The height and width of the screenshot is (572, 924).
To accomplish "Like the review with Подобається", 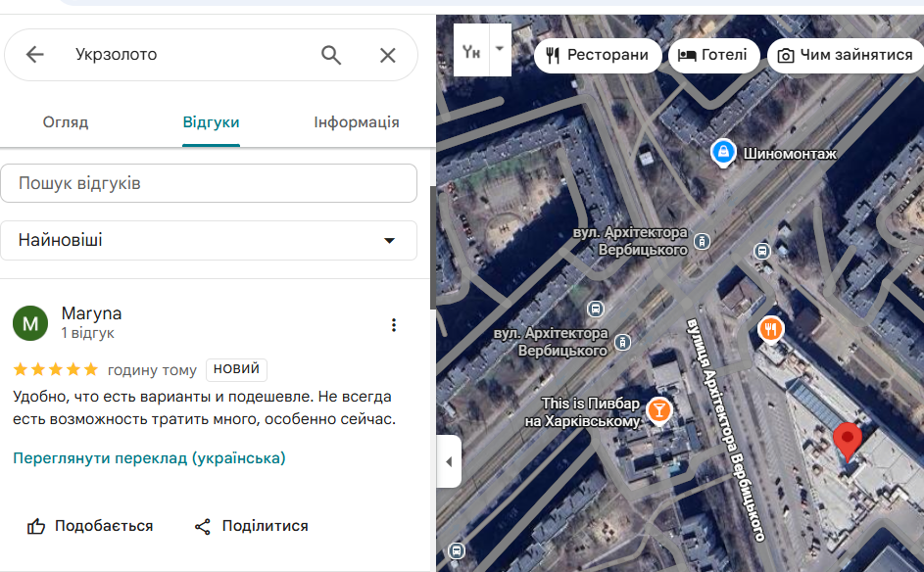I will pyautogui.click(x=89, y=526).
